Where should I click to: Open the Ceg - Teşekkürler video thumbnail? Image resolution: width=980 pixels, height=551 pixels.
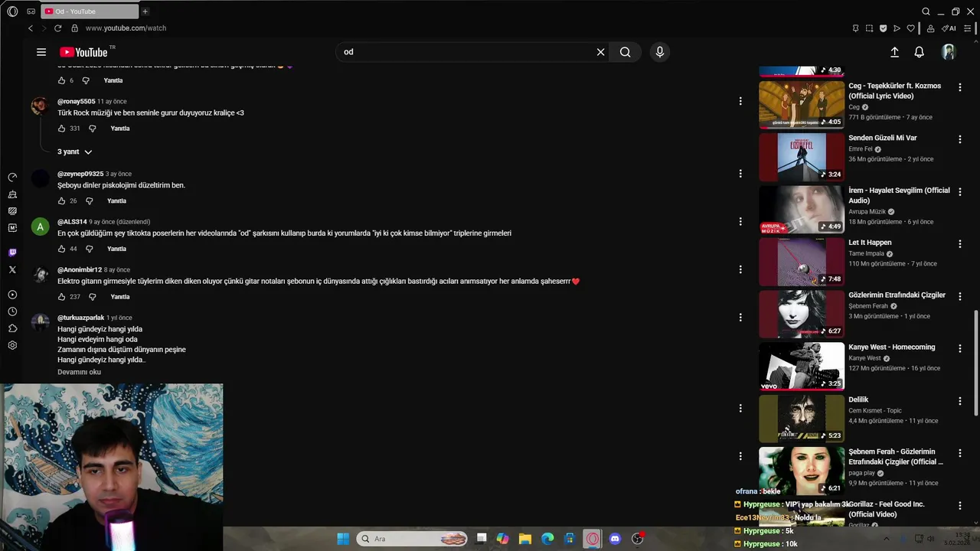[802, 105]
